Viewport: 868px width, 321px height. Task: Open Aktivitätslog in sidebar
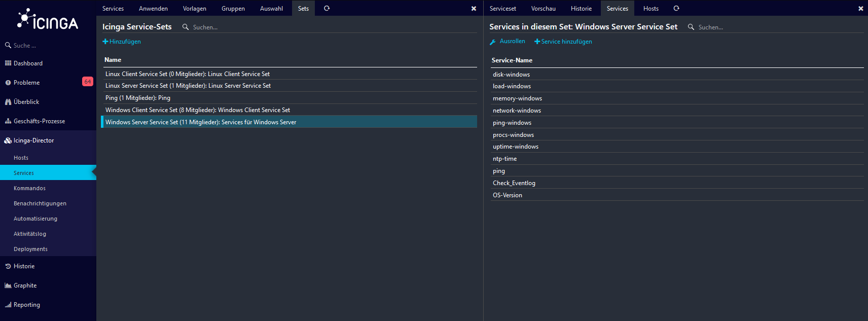click(x=48, y=234)
